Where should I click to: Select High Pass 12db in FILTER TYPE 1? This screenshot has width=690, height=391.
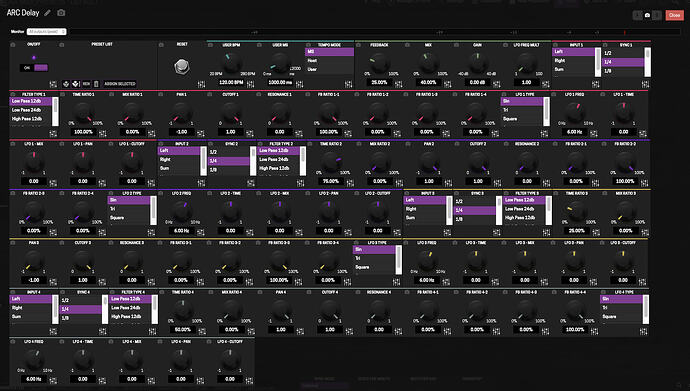[31, 119]
